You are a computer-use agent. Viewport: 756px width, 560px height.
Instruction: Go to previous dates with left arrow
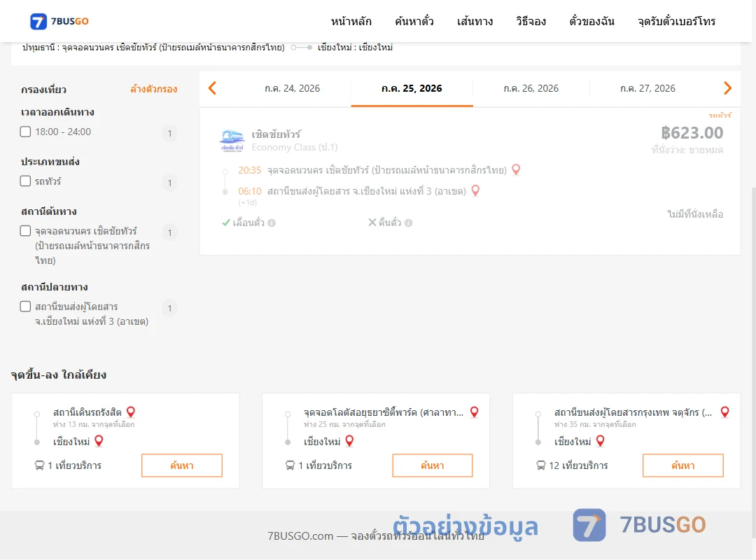pyautogui.click(x=212, y=88)
